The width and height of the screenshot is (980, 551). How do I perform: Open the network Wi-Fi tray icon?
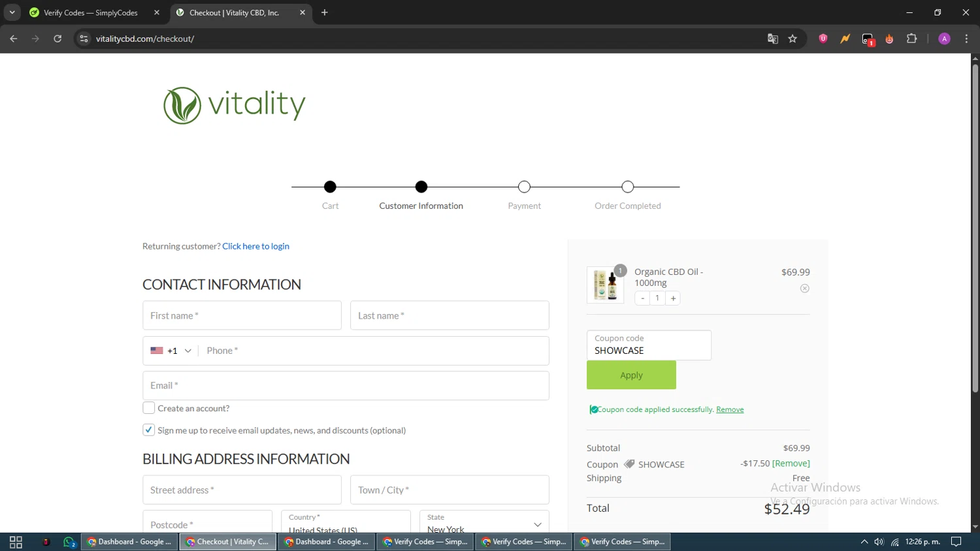[894, 542]
